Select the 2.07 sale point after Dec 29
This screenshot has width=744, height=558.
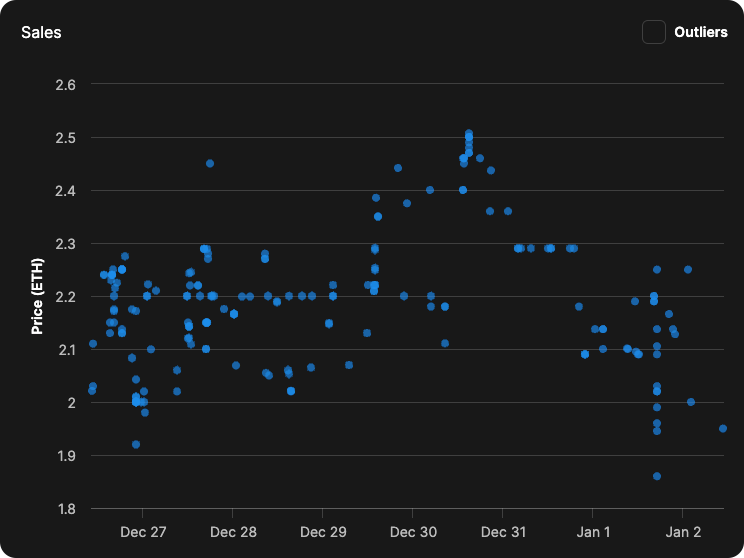(349, 365)
